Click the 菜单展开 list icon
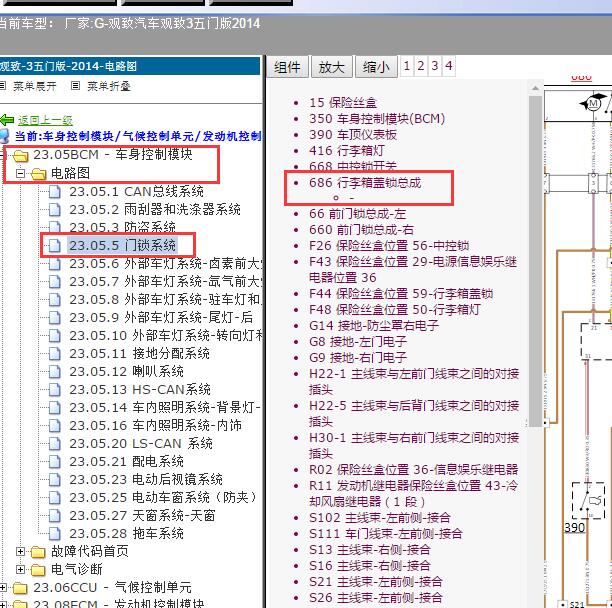 pyautogui.click(x=2, y=85)
